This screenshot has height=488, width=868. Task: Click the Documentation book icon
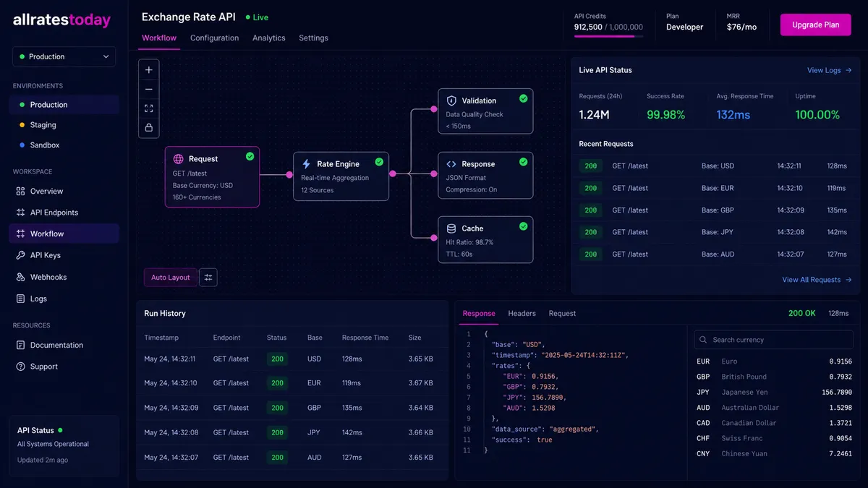tap(20, 345)
